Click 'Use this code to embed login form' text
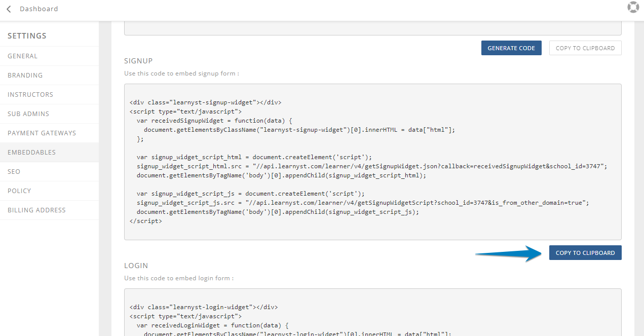This screenshot has width=644, height=336. [179, 278]
